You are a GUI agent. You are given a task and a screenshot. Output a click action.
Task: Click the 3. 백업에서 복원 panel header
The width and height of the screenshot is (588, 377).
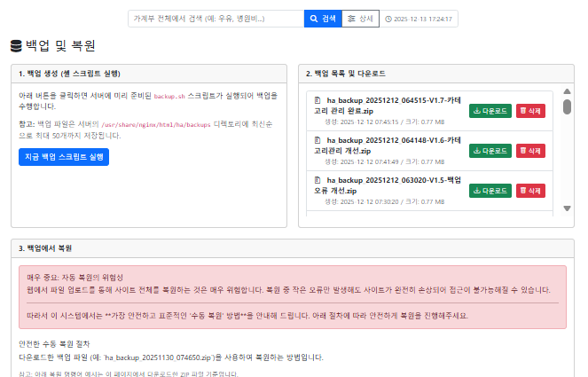click(293, 248)
